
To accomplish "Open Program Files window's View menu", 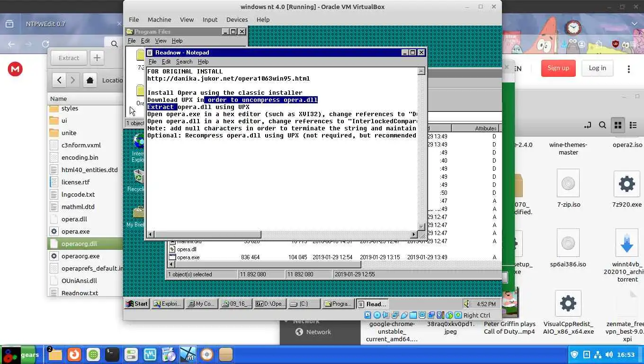I will (161, 41).
